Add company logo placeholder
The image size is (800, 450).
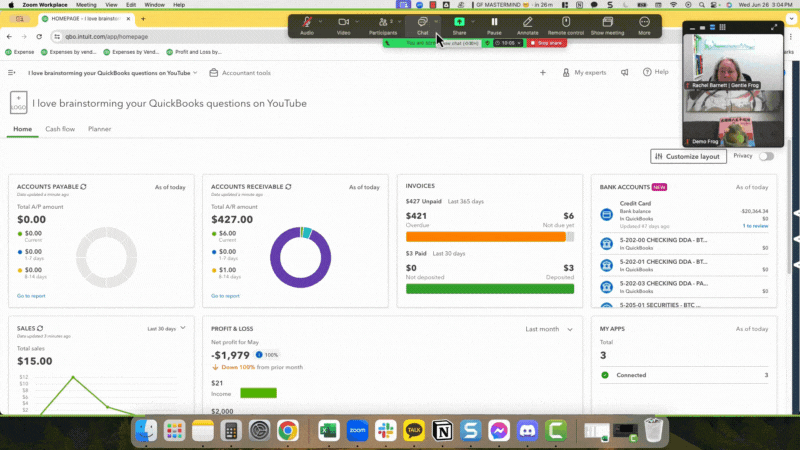[18, 102]
